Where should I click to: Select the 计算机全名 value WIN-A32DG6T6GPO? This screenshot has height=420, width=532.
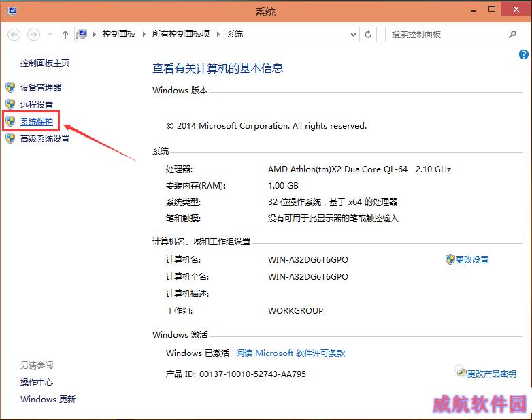click(308, 277)
